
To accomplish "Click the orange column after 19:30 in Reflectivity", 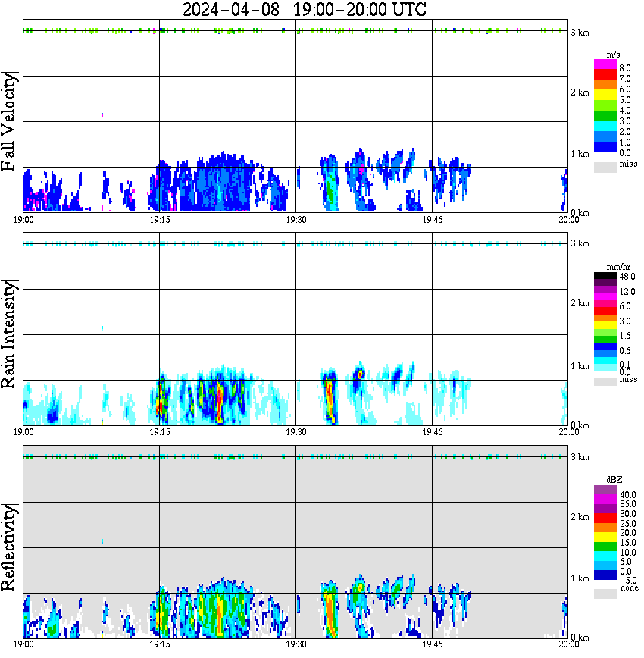I will (331, 615).
